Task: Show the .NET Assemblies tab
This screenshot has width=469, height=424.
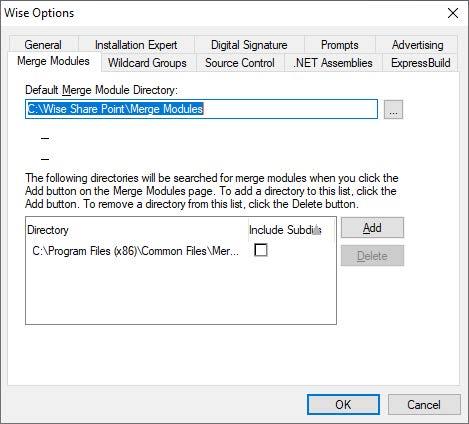Action: click(x=333, y=63)
